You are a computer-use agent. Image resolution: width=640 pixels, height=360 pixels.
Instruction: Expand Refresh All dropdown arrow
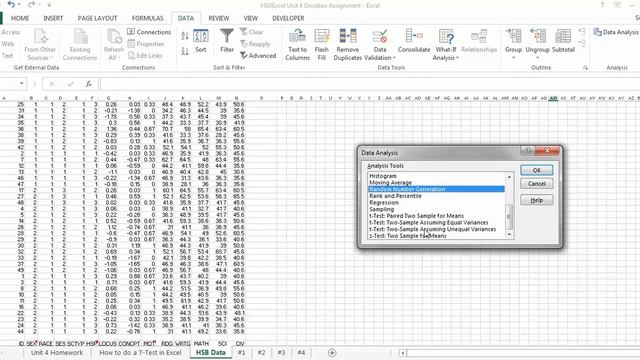tap(119, 58)
